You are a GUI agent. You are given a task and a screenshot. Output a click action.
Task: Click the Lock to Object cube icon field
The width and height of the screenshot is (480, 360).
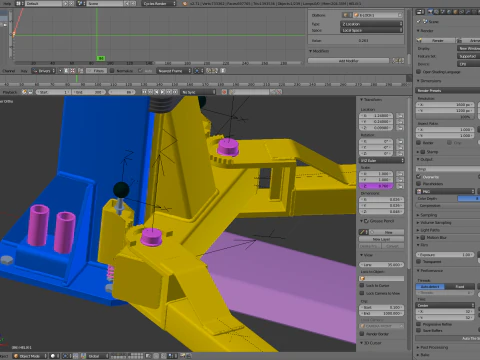tap(382, 278)
